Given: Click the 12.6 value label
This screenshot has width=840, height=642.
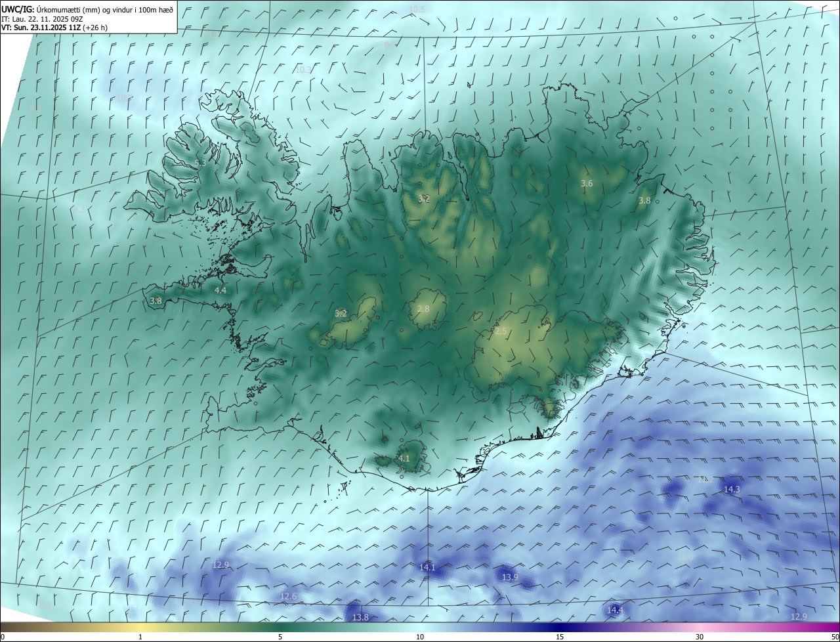Looking at the screenshot, I should 288,596.
